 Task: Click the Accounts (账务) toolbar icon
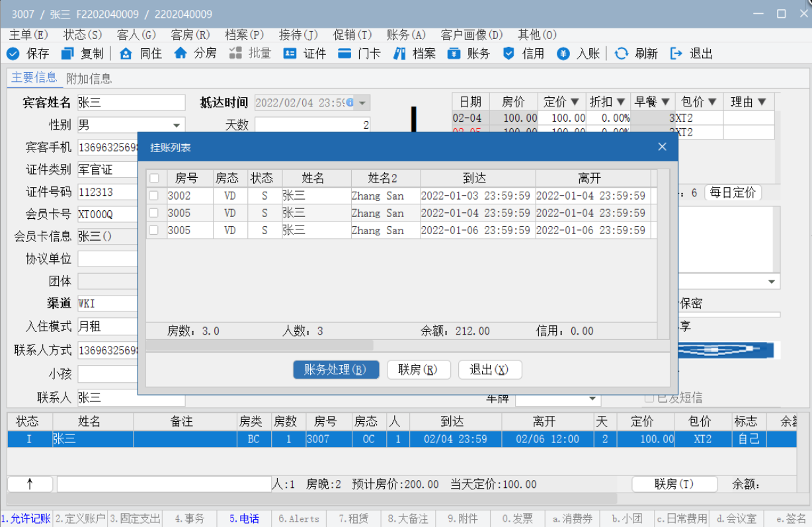click(454, 54)
